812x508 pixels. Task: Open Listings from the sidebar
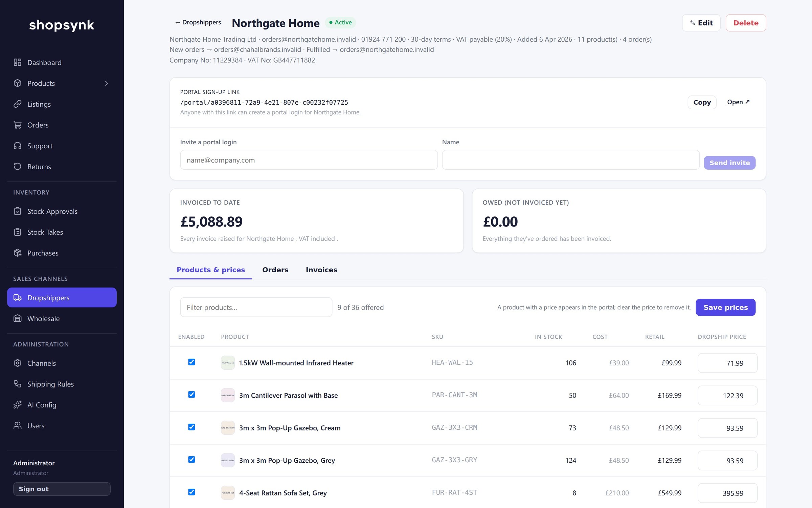[x=62, y=104]
